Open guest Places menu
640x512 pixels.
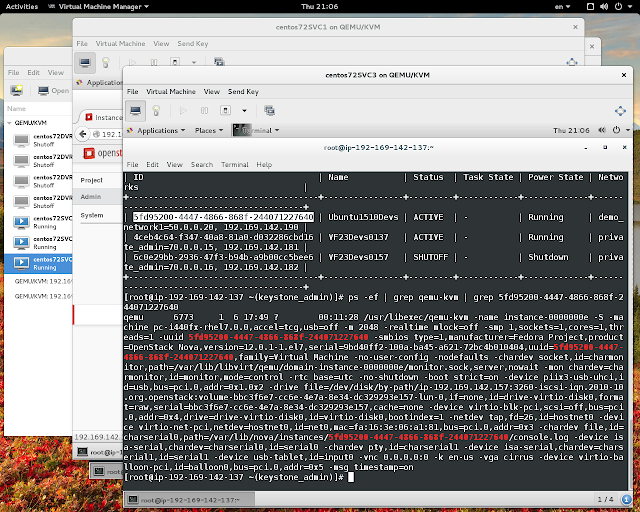coord(209,130)
